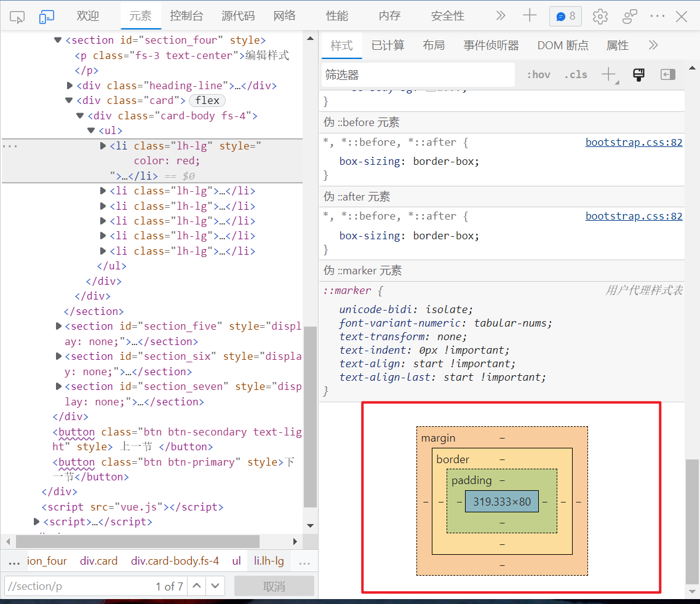Toggle the rendering emulation paintbrush icon
Screen dimensions: 700x604
[x=638, y=74]
